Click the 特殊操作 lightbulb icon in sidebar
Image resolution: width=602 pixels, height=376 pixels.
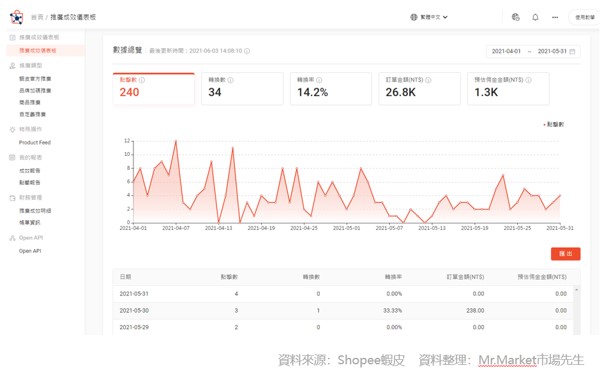pos(12,129)
